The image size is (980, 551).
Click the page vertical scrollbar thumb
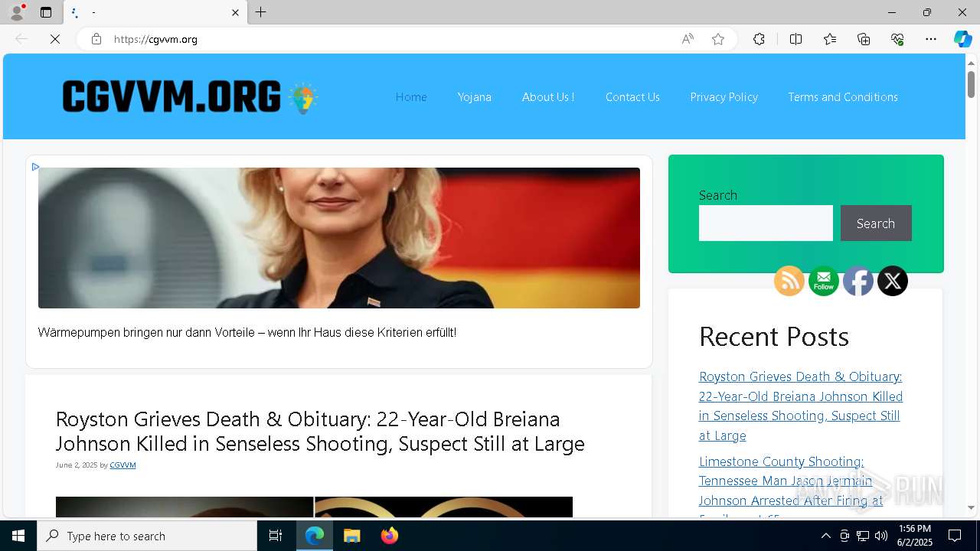click(x=971, y=83)
